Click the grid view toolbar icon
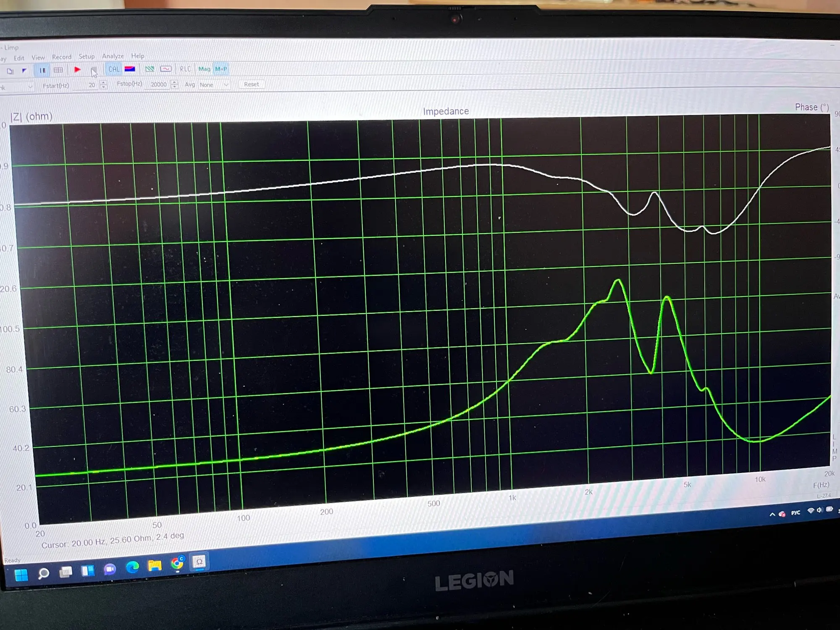The height and width of the screenshot is (630, 840). click(x=58, y=70)
